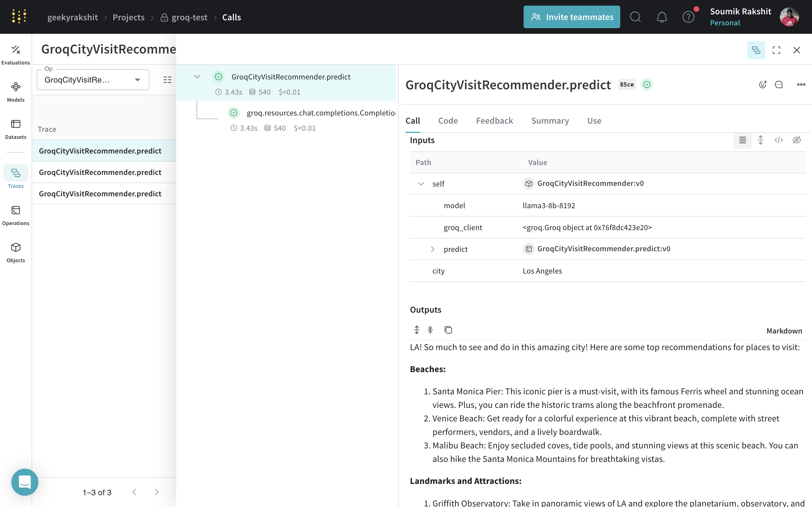Select the Models sidebar icon
The width and height of the screenshot is (812, 507).
pyautogui.click(x=16, y=90)
